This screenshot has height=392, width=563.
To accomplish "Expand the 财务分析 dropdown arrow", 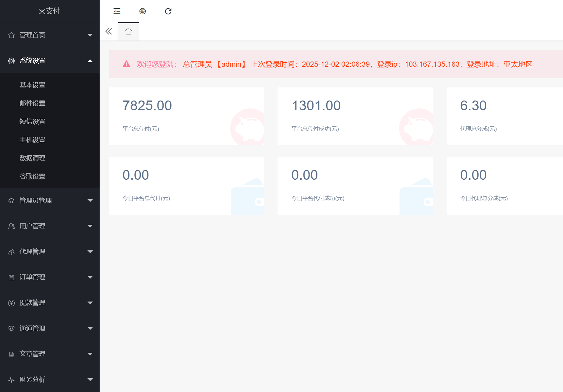I will point(90,380).
